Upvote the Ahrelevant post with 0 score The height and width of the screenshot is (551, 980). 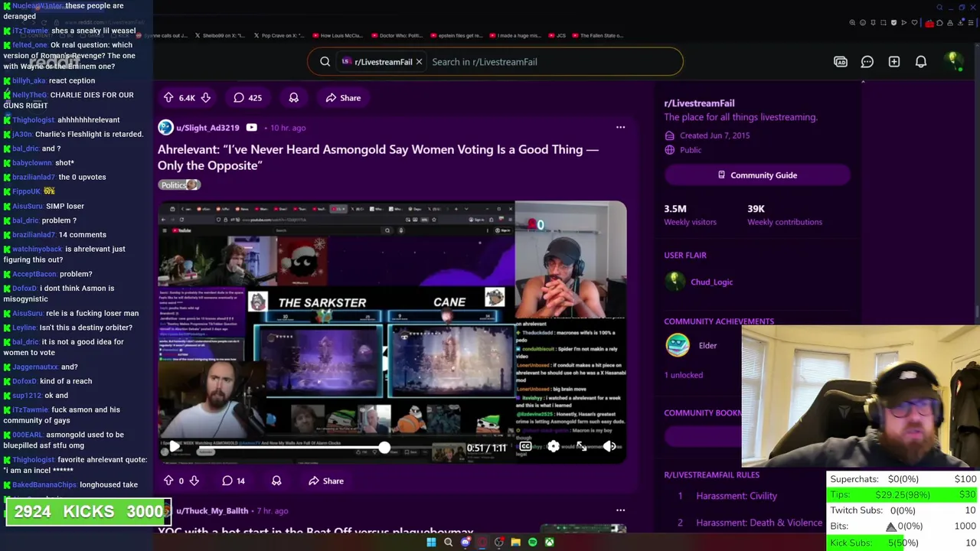coord(168,481)
